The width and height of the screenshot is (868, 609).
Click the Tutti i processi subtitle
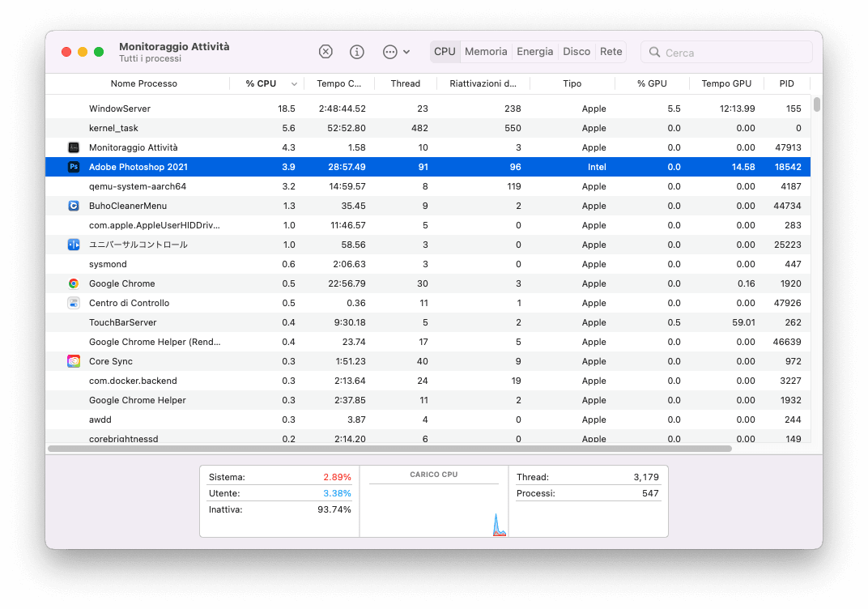click(150, 58)
